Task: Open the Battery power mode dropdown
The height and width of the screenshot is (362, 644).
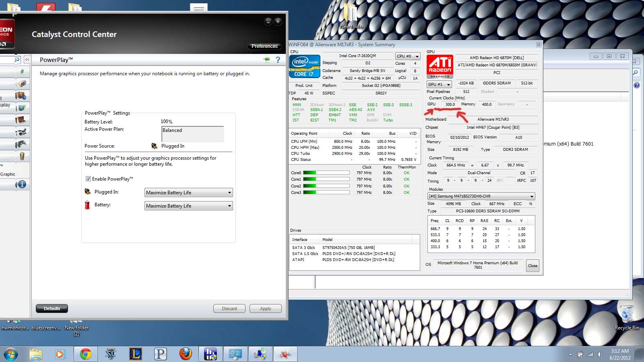Action: (x=189, y=206)
